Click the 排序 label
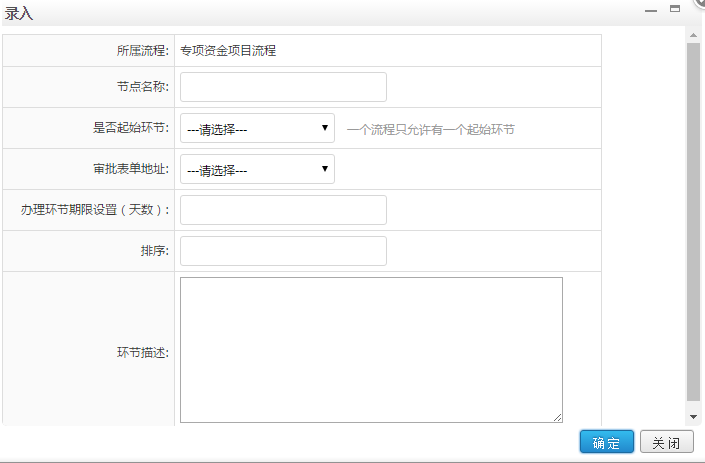Image resolution: width=705 pixels, height=463 pixels. tap(155, 250)
